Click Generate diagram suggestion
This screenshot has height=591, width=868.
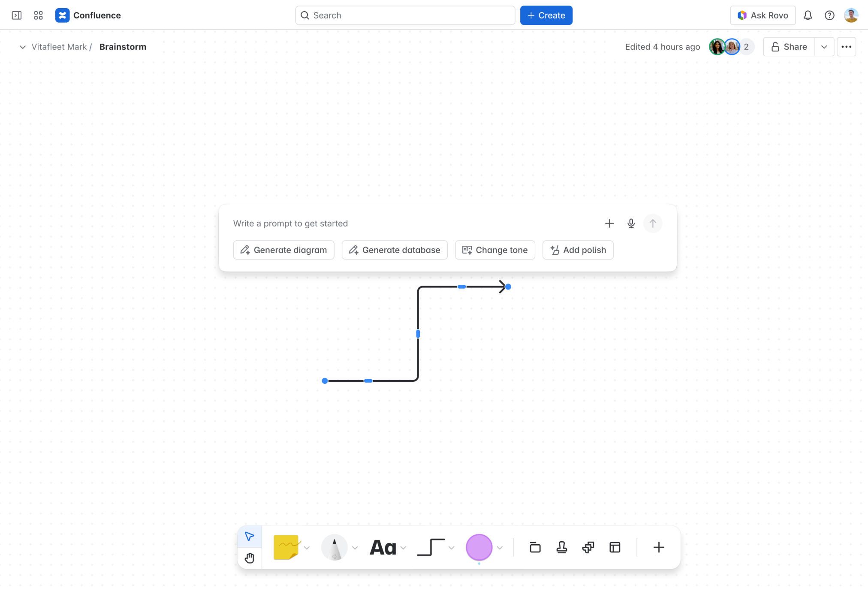[283, 250]
